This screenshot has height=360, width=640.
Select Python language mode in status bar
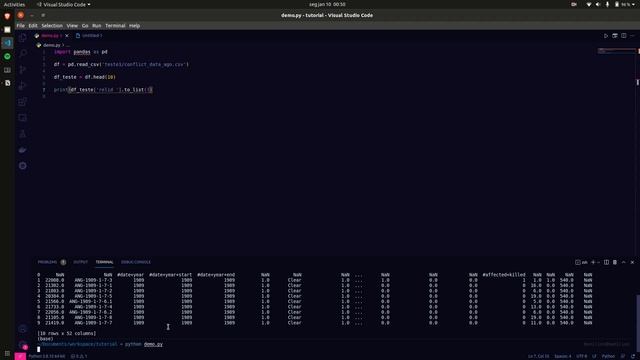pyautogui.click(x=608, y=356)
